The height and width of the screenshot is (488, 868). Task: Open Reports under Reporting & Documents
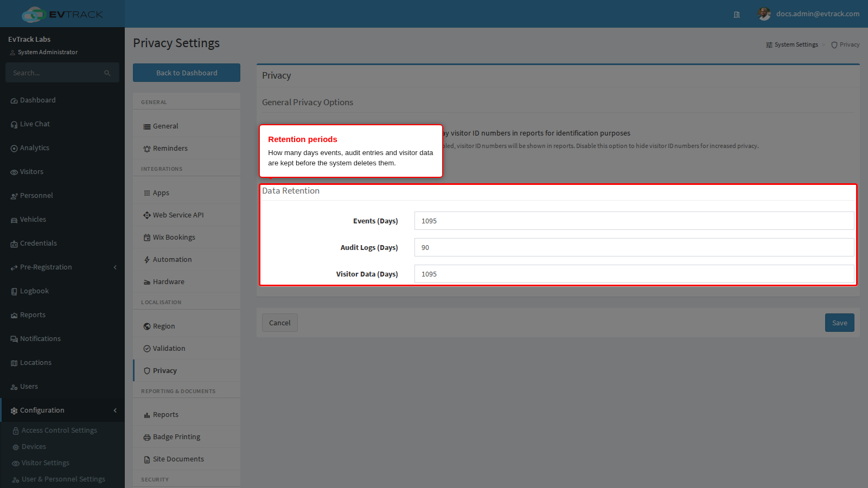pyautogui.click(x=187, y=415)
